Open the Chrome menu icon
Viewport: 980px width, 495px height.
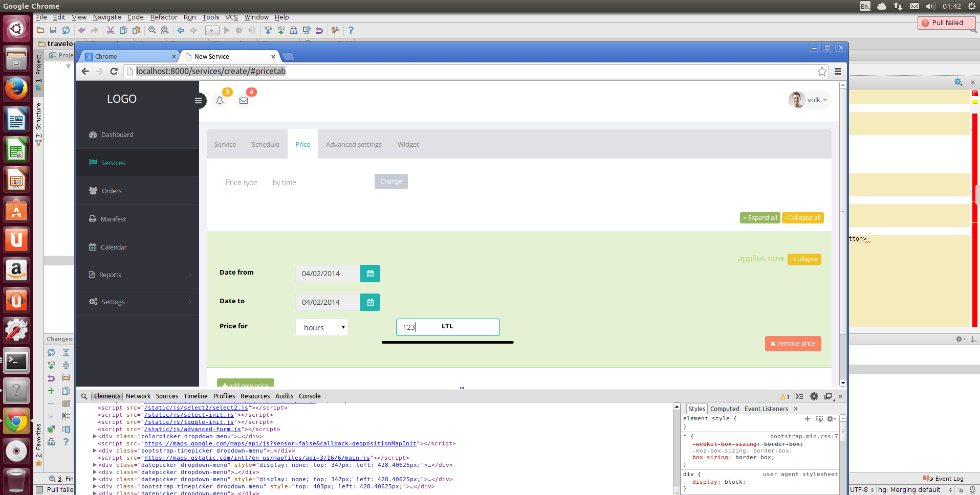click(838, 71)
